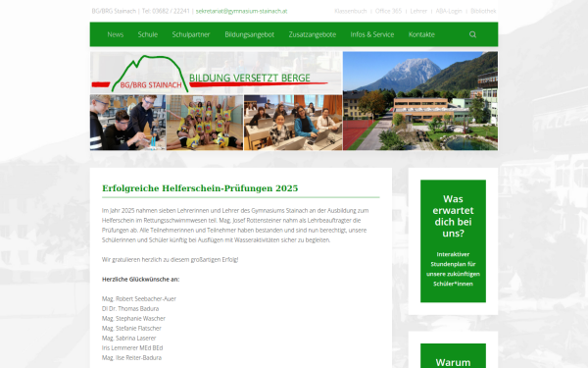Open the Infos & Service menu
The image size is (588, 368).
coord(372,34)
